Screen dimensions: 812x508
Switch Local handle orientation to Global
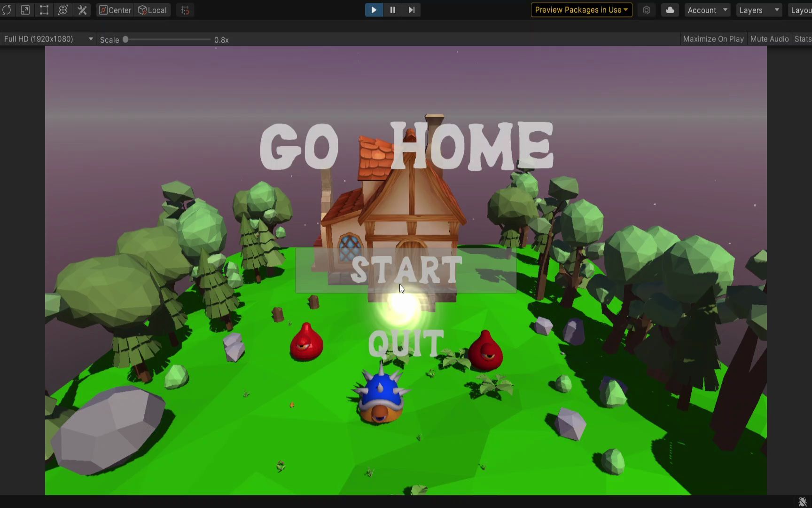(x=152, y=10)
